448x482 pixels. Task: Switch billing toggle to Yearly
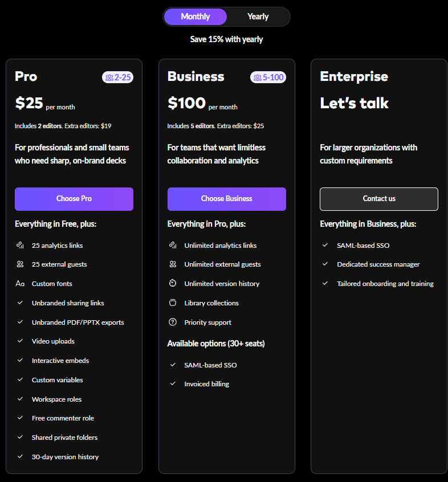click(x=258, y=17)
